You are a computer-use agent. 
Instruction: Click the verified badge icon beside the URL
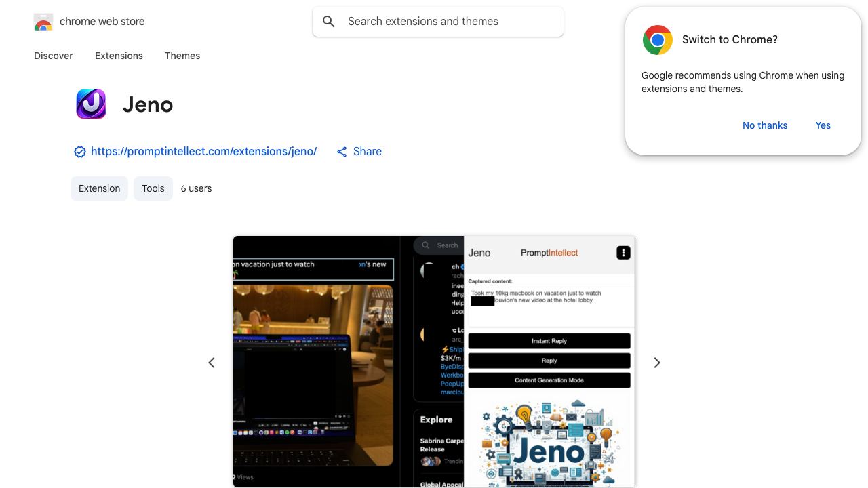(79, 152)
